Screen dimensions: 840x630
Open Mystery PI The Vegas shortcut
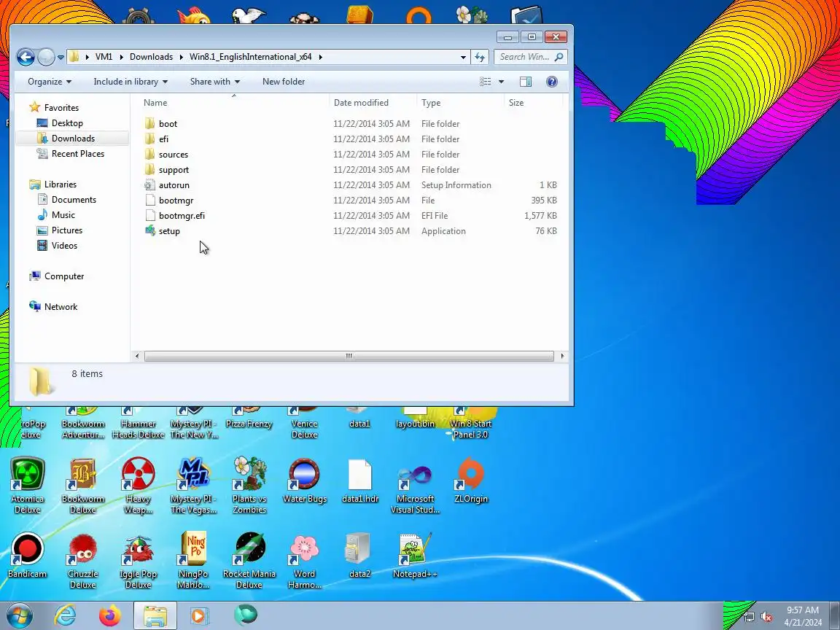[x=193, y=486]
